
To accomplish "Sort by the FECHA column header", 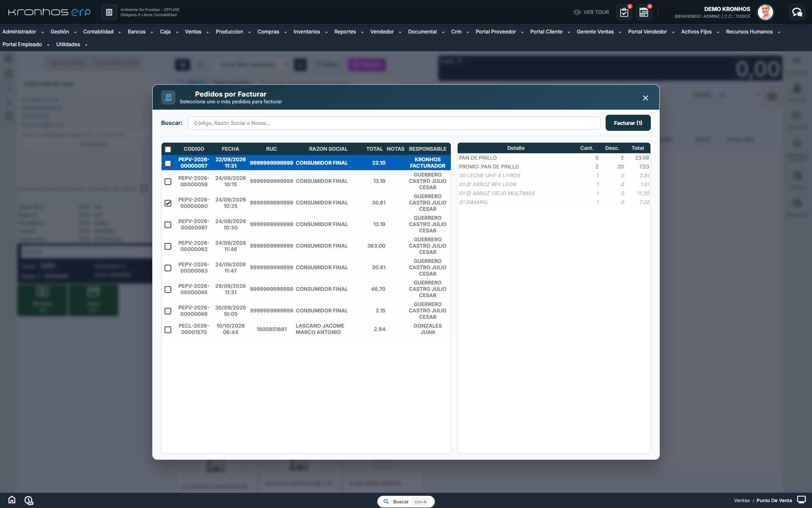I will (230, 149).
